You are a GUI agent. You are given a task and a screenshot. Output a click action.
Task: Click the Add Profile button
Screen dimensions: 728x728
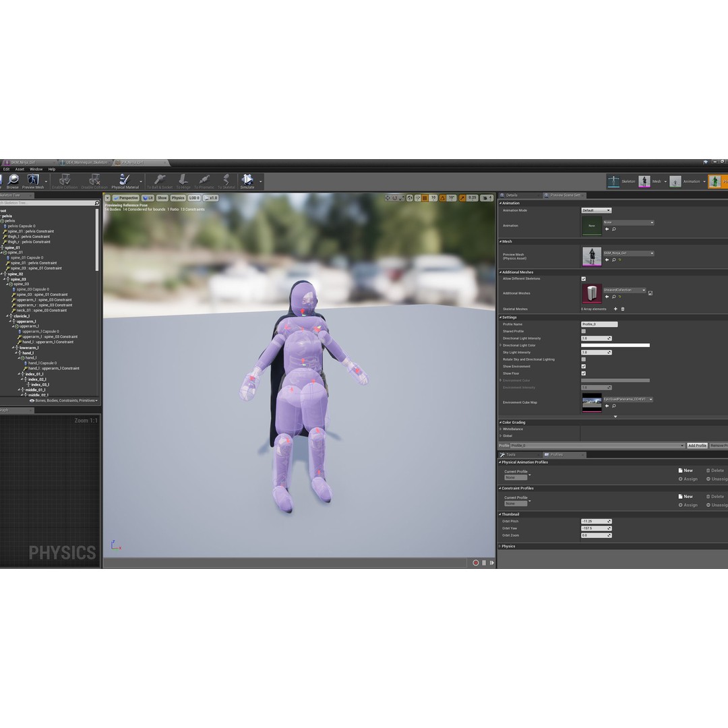click(x=698, y=446)
